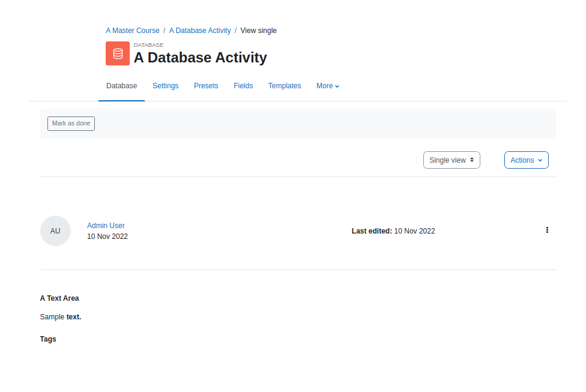Click the Mark as done button
Viewport: 586px width, 392px height.
[71, 123]
